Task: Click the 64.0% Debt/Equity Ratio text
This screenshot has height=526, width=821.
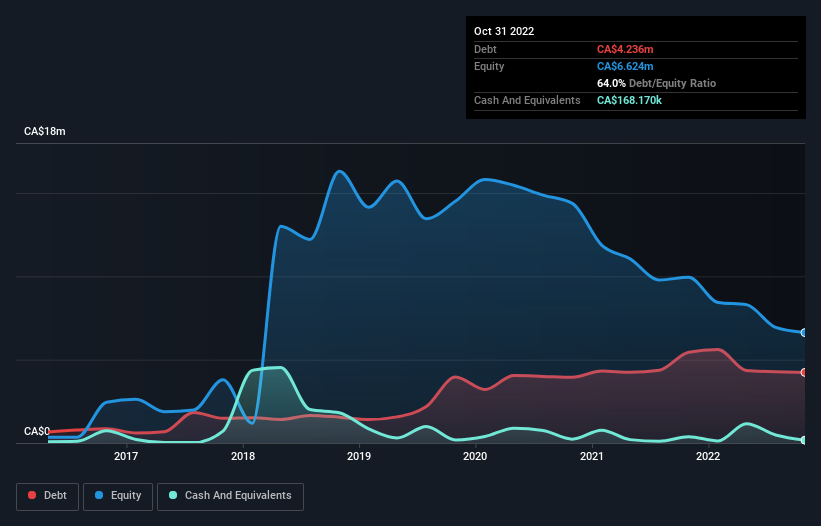Action: (657, 83)
